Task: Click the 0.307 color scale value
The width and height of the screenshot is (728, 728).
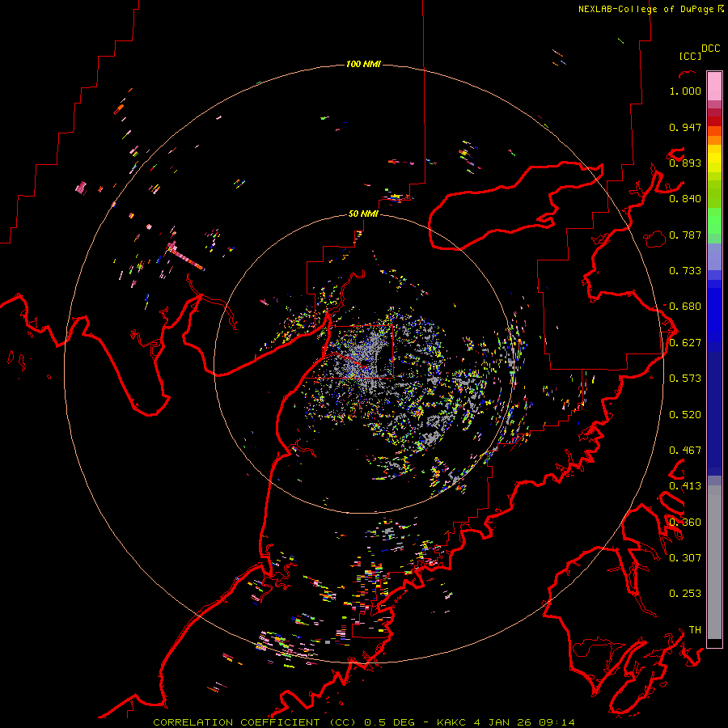Action: (685, 557)
